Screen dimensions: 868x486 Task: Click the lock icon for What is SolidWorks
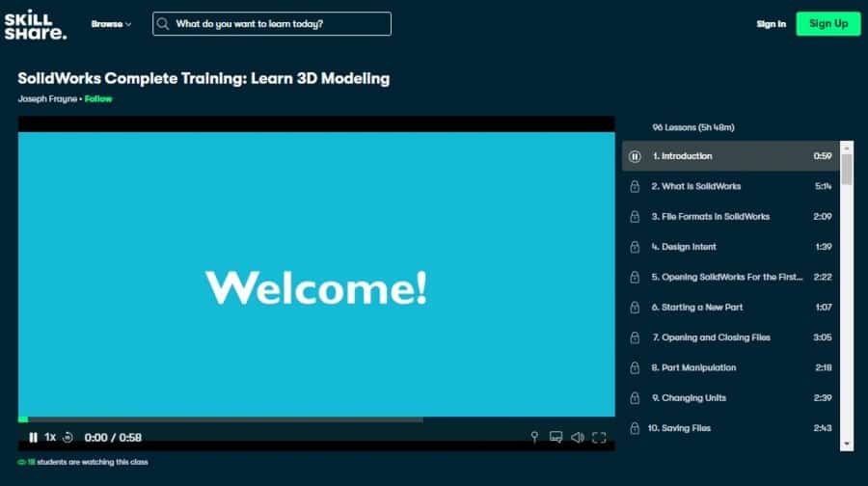pyautogui.click(x=635, y=186)
